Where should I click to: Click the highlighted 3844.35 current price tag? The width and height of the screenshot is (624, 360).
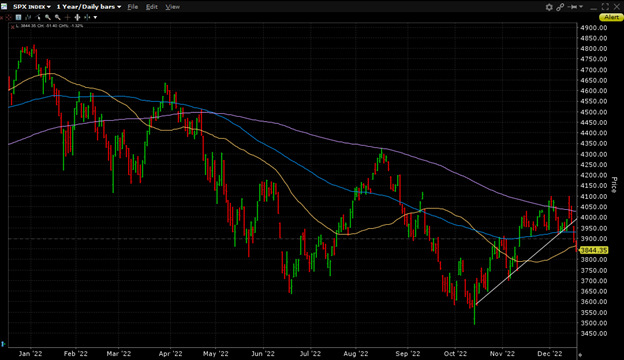click(x=594, y=250)
